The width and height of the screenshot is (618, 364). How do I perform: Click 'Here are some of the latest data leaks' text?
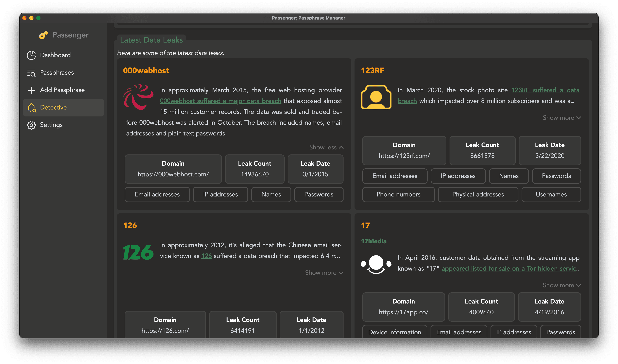click(171, 53)
